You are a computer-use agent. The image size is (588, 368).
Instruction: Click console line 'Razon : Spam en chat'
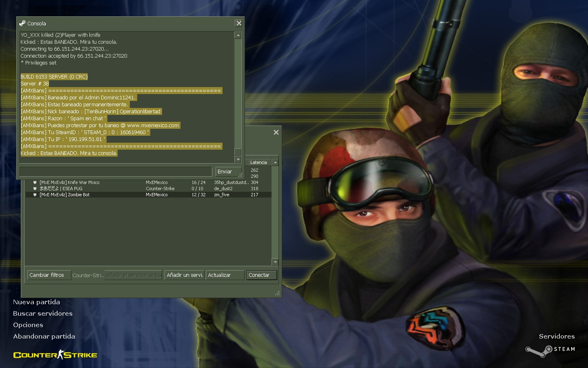tap(64, 118)
